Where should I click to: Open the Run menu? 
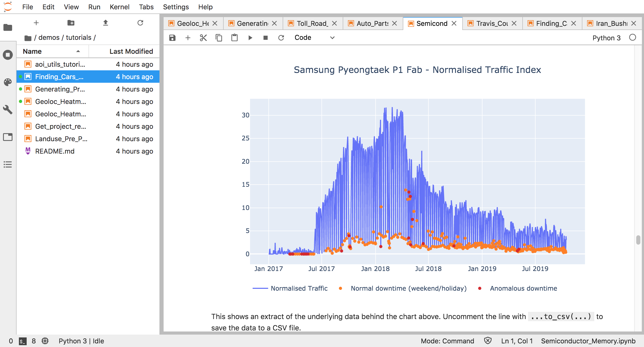pyautogui.click(x=94, y=6)
